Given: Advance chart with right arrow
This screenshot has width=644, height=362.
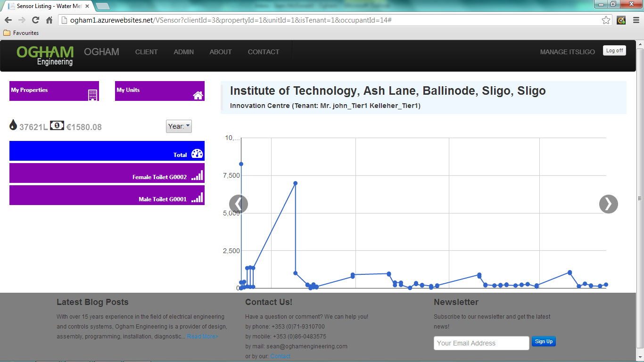Looking at the screenshot, I should pos(608,204).
